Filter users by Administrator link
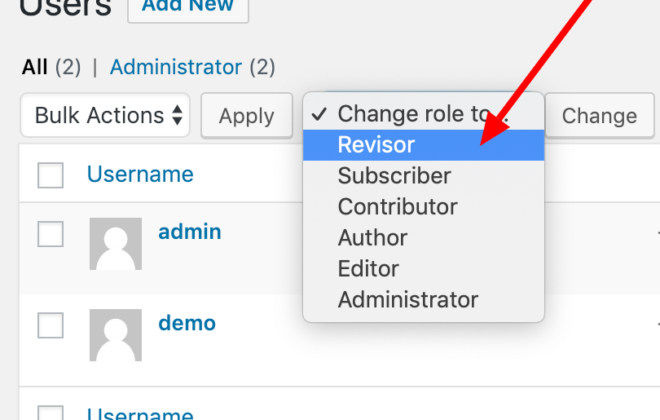Viewport: 660px width, 420px height. pos(176,67)
